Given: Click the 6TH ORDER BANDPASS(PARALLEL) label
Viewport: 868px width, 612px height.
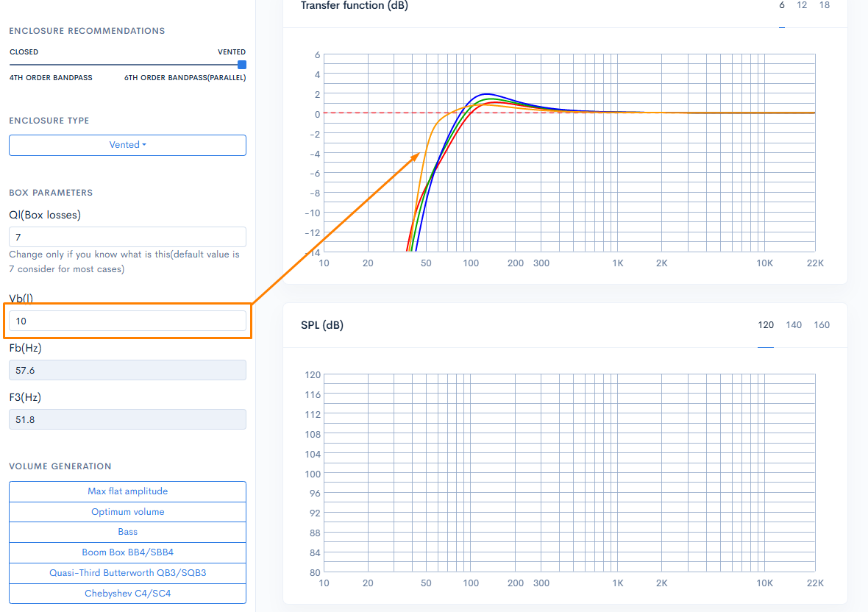Looking at the screenshot, I should click(185, 77).
